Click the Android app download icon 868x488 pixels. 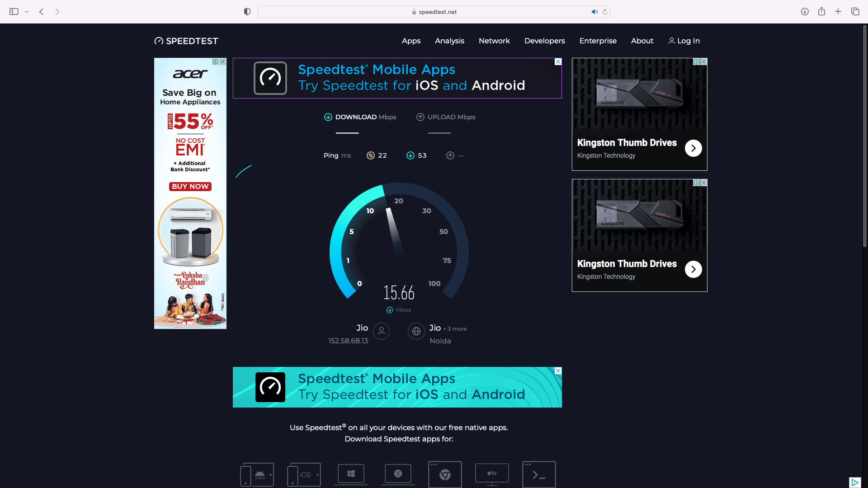[257, 474]
